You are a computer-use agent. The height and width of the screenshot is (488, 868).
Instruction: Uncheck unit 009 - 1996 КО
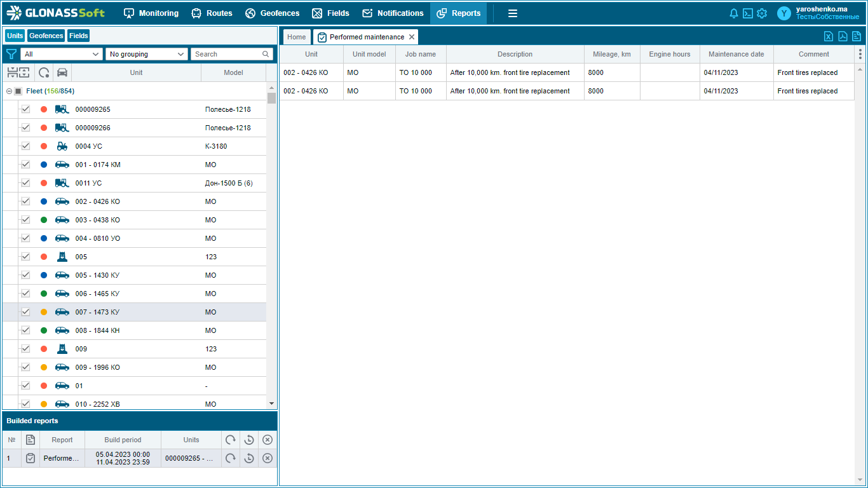(x=26, y=367)
